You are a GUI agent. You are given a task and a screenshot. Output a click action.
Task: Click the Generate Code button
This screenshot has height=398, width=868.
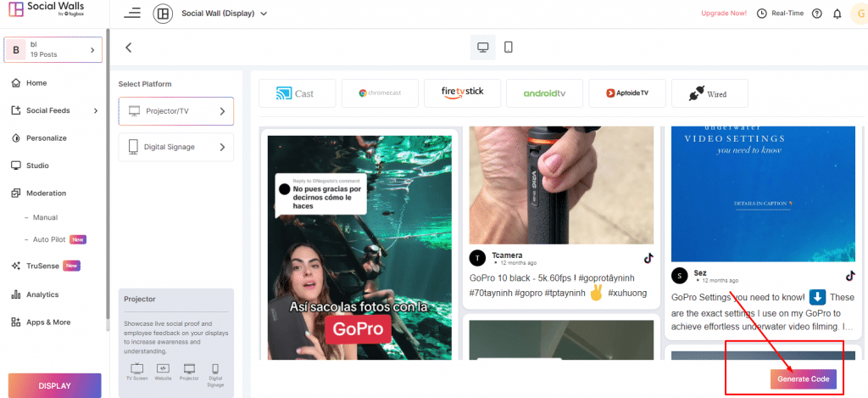(804, 379)
